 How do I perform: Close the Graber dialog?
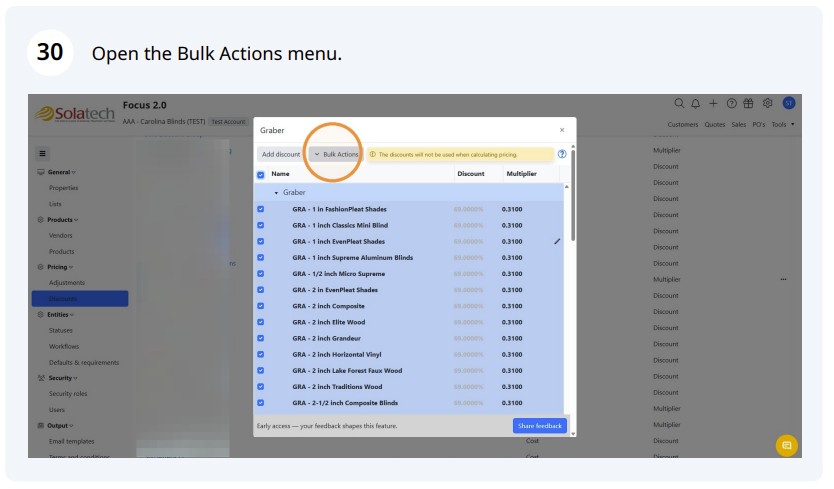coord(562,130)
